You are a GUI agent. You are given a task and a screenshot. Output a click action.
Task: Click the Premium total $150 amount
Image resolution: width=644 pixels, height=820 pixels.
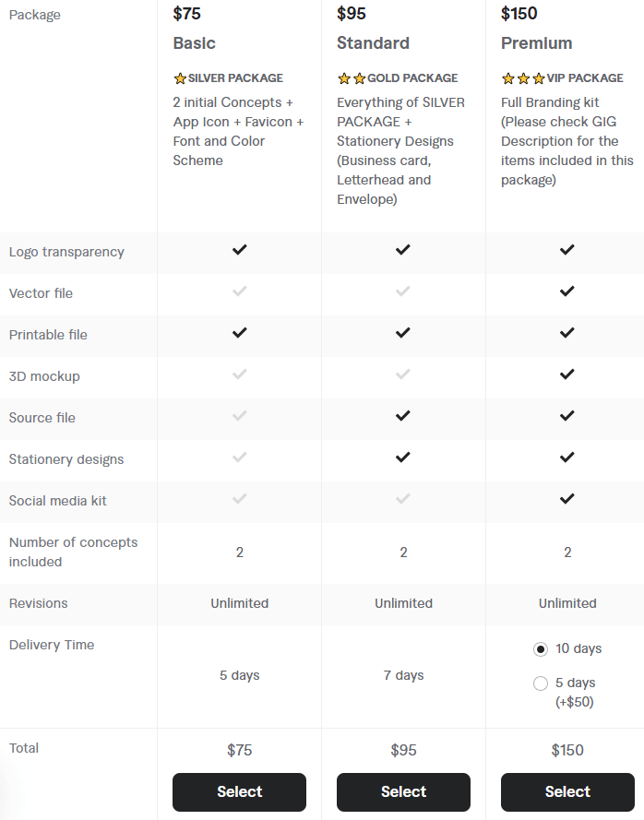(567, 750)
